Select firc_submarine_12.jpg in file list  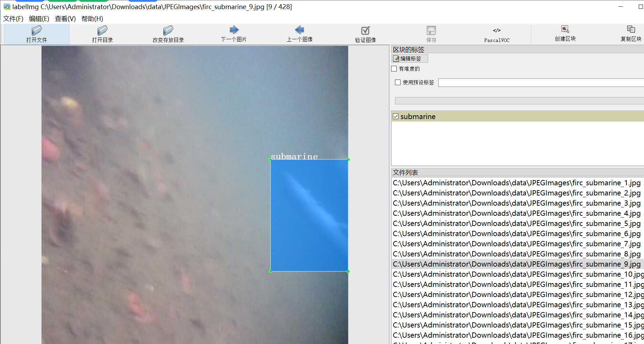(x=518, y=295)
